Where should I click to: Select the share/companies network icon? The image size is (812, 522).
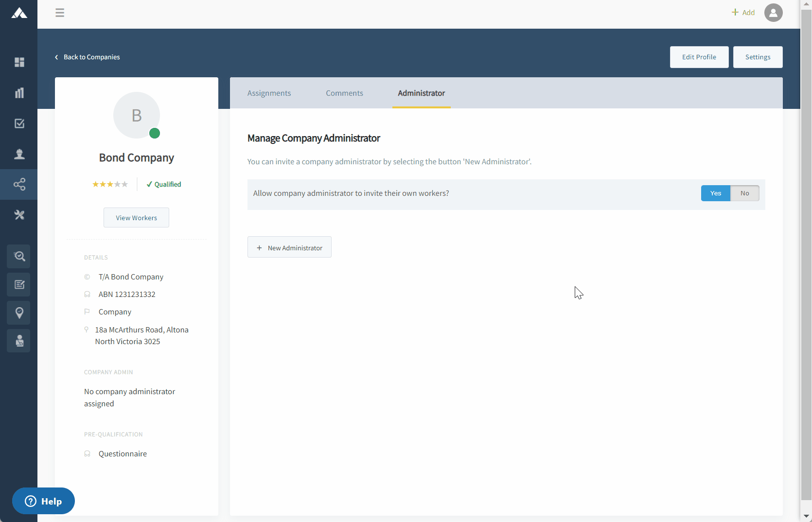[19, 184]
